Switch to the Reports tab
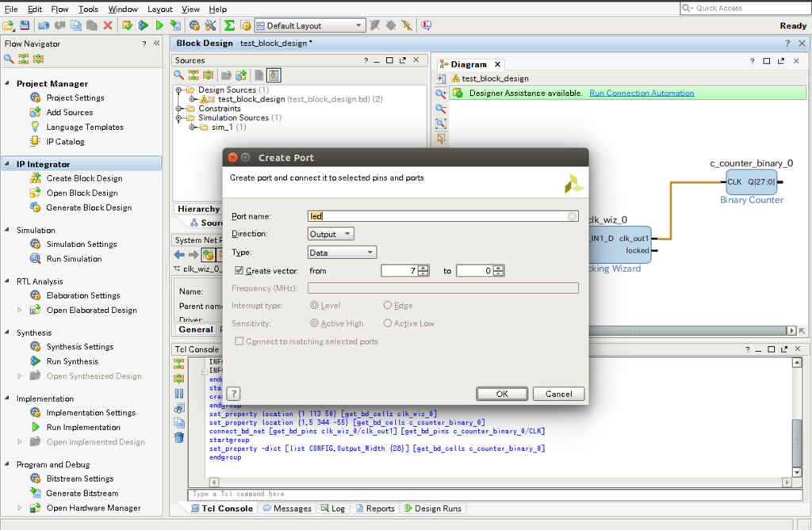812x530 pixels. pyautogui.click(x=375, y=509)
